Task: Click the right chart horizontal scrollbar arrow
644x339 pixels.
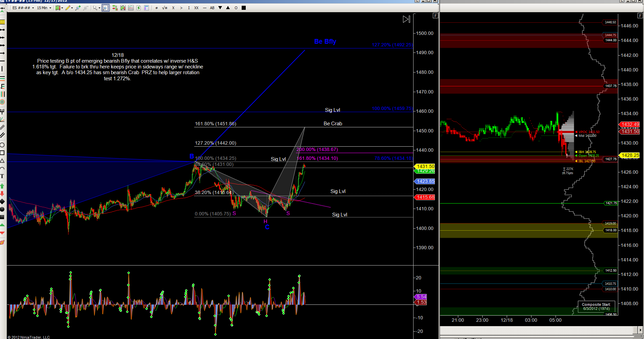Action: [640, 330]
